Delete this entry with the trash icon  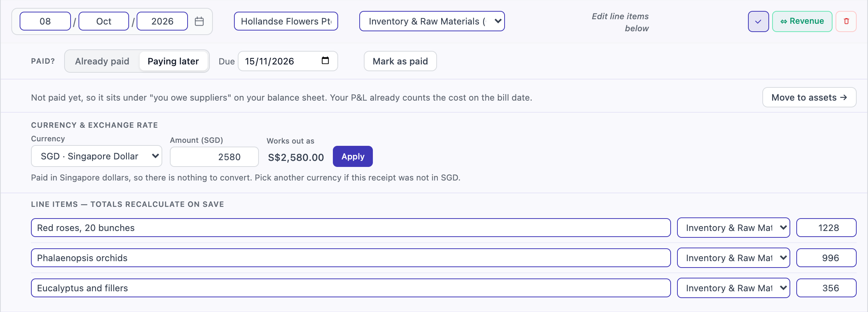[x=846, y=21]
